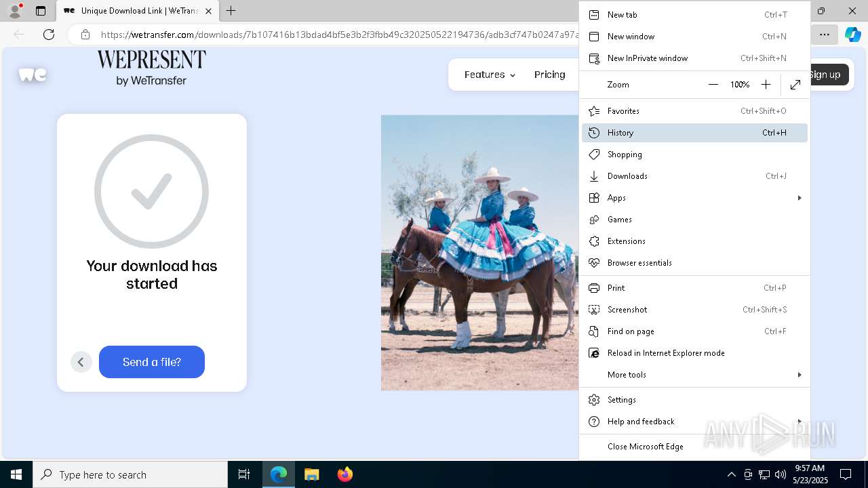Click Reload in Internet Explorer mode icon
Viewport: 868px width, 488px height.
pyautogui.click(x=594, y=353)
